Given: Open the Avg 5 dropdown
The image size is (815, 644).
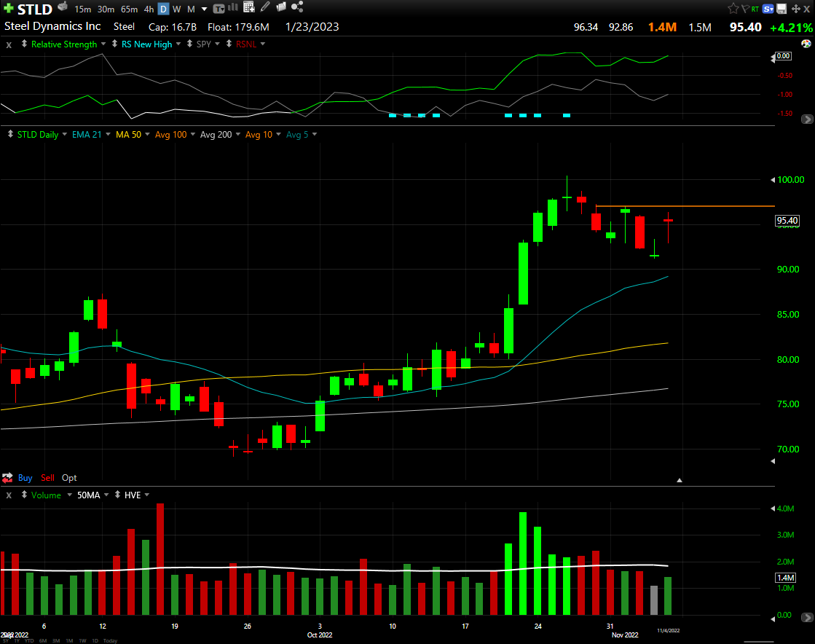Looking at the screenshot, I should [x=315, y=135].
